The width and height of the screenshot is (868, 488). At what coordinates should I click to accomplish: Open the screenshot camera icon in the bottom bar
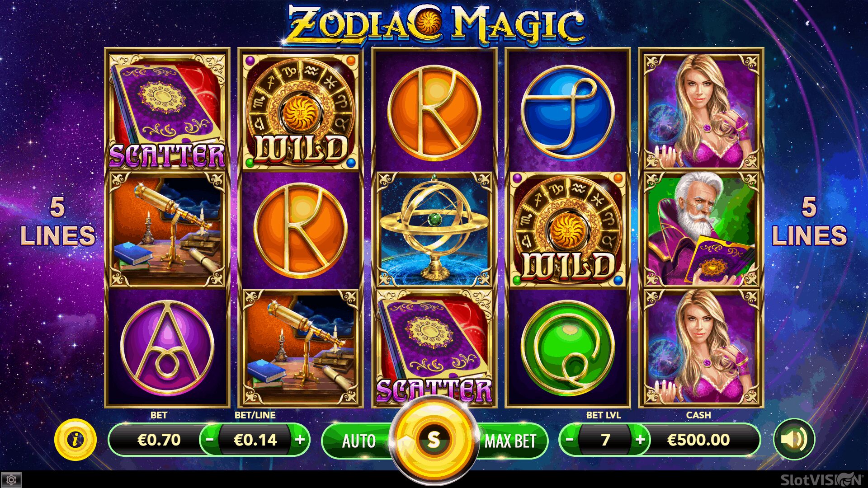tap(11, 479)
